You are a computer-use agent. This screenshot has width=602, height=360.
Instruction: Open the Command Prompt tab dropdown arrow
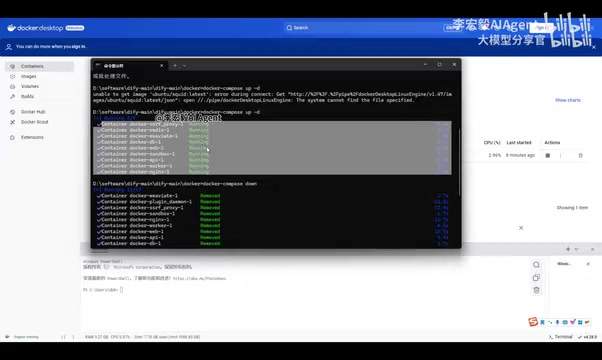click(x=184, y=66)
